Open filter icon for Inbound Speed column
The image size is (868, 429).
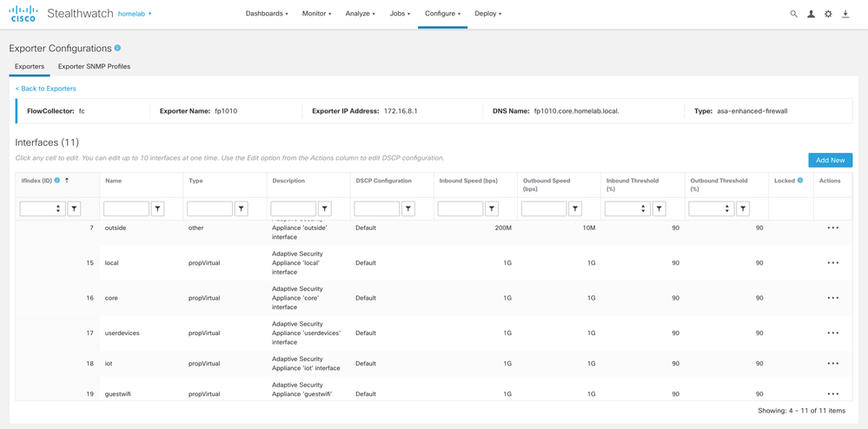click(x=492, y=208)
